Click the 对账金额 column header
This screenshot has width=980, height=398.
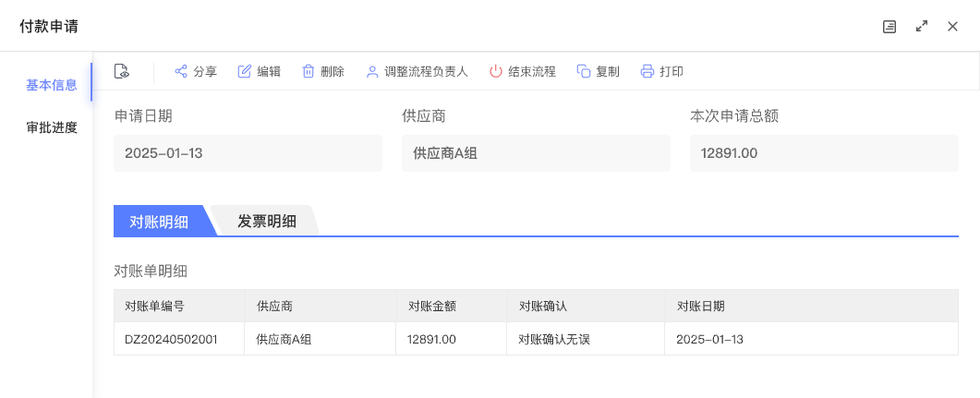[432, 306]
